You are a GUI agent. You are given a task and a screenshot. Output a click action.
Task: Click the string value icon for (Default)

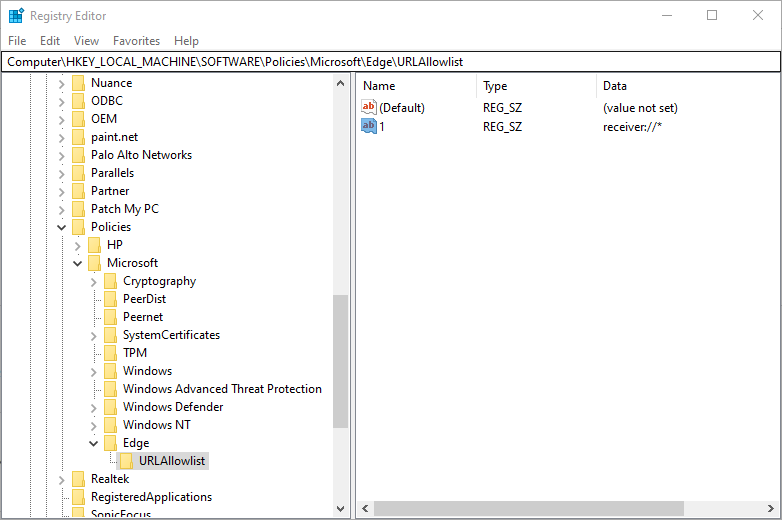click(x=369, y=107)
